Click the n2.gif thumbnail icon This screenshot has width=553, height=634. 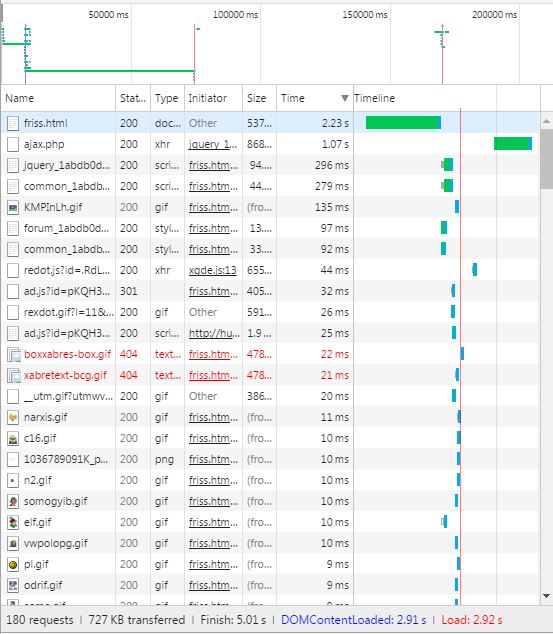coord(13,480)
